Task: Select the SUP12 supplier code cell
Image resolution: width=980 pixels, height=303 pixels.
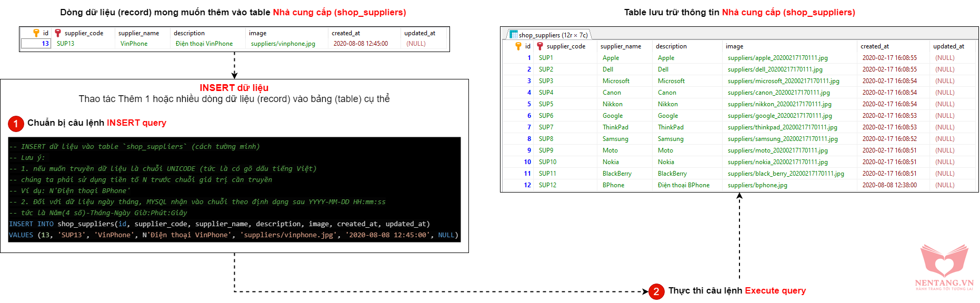Action: pyautogui.click(x=547, y=185)
